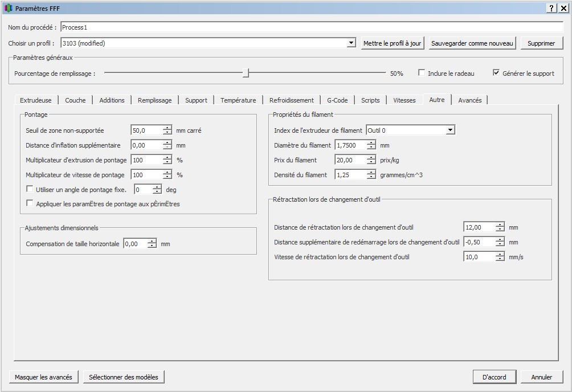Decrease Multiplicateur de vitesse de pontage
The height and width of the screenshot is (392, 572).
(167, 178)
